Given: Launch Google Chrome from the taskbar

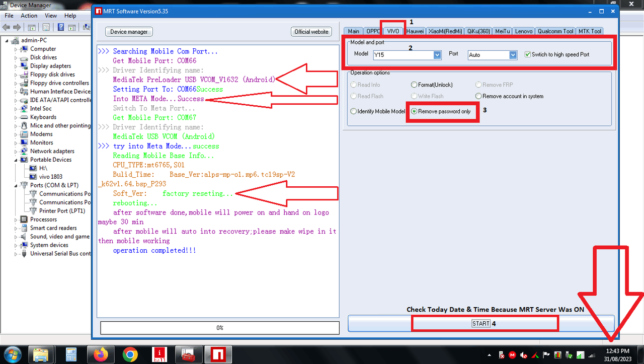Looking at the screenshot, I should point(130,354).
